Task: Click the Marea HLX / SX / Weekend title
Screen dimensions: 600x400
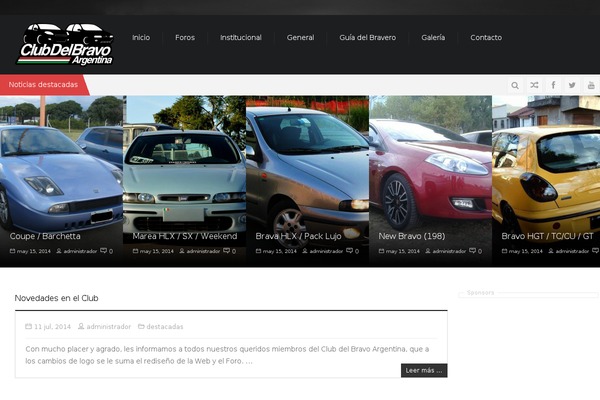Action: click(x=185, y=236)
